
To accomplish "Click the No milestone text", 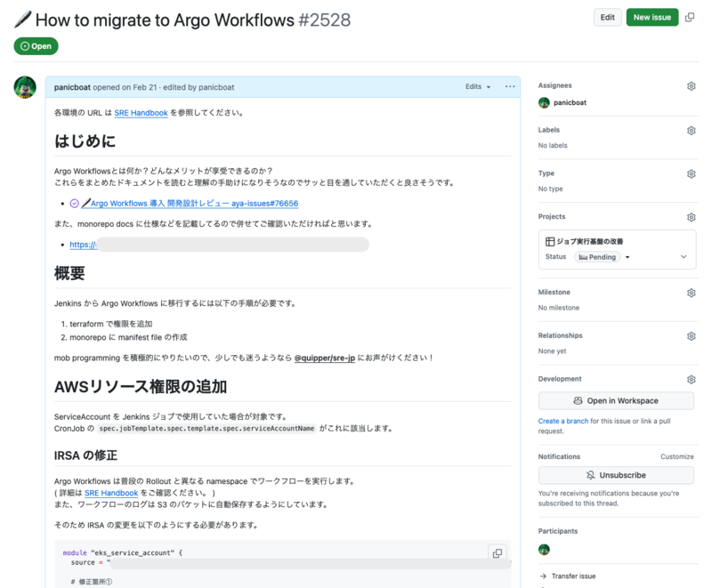I will (x=559, y=308).
